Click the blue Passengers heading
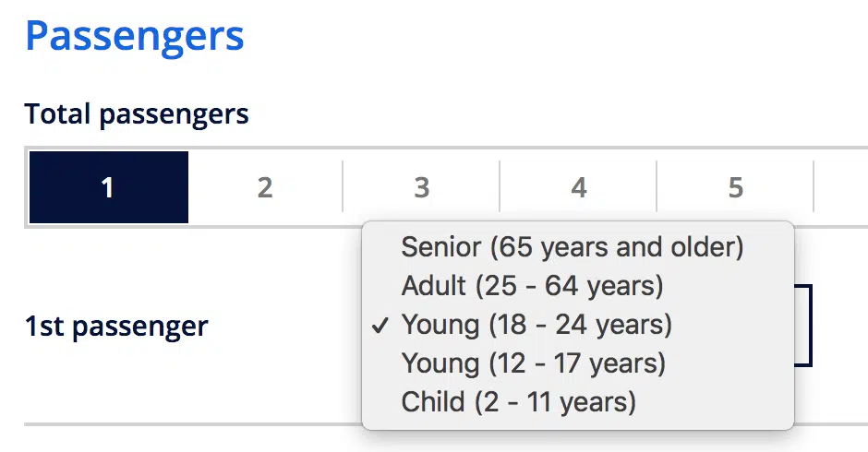 click(x=135, y=36)
